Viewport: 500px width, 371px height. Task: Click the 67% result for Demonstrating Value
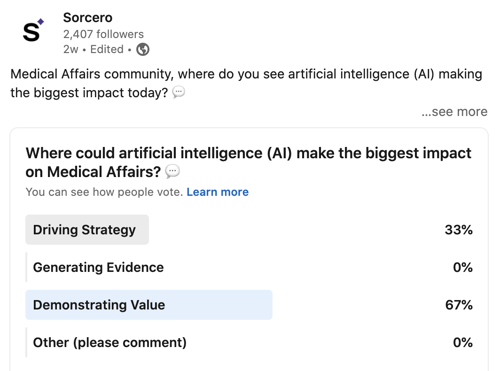pos(459,305)
